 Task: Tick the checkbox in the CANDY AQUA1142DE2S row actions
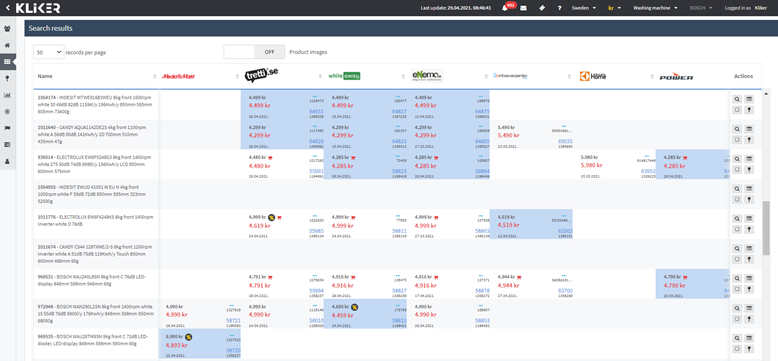click(x=737, y=140)
